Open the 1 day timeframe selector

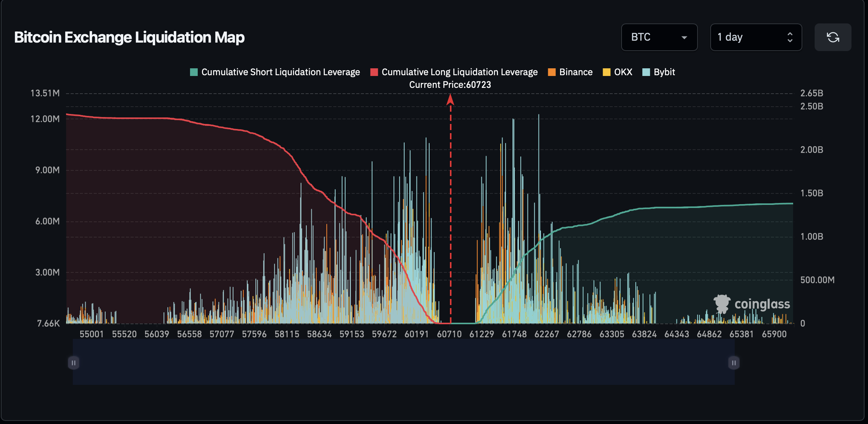756,37
